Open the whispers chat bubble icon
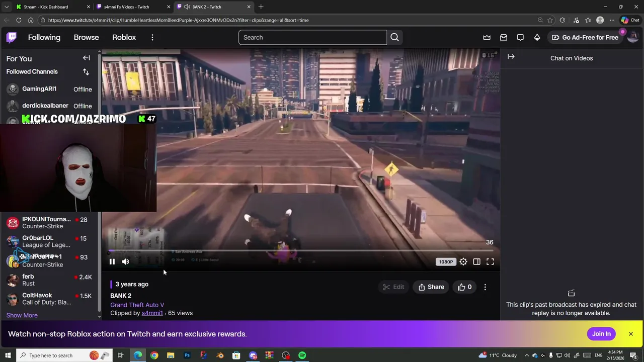The image size is (644, 362). pos(520,37)
